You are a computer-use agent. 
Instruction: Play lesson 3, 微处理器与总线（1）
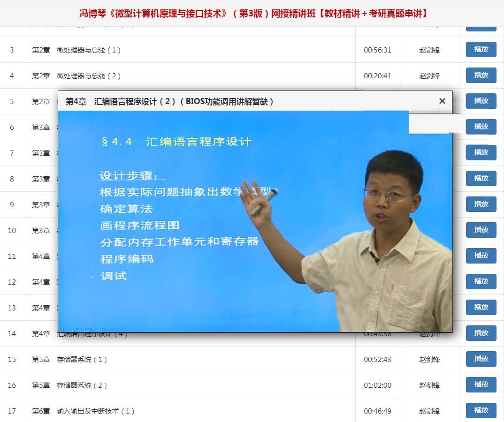481,49
